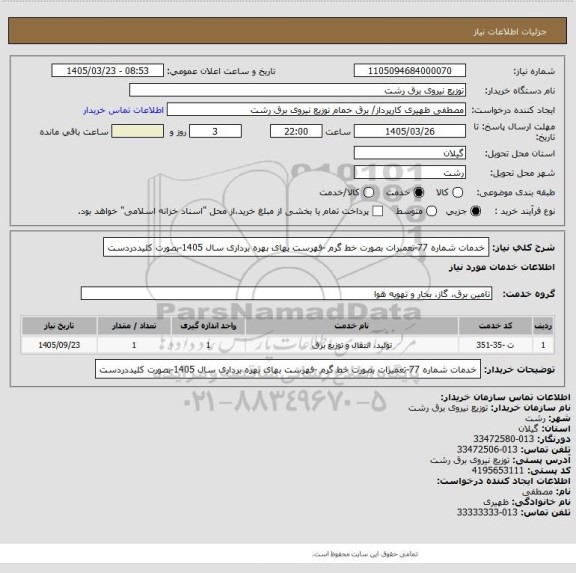Select the کالا radio button

click(x=457, y=192)
